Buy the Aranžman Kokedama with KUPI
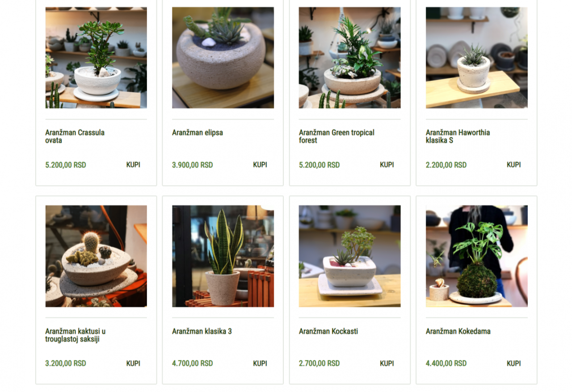Image resolution: width=572 pixels, height=392 pixels. click(x=514, y=363)
